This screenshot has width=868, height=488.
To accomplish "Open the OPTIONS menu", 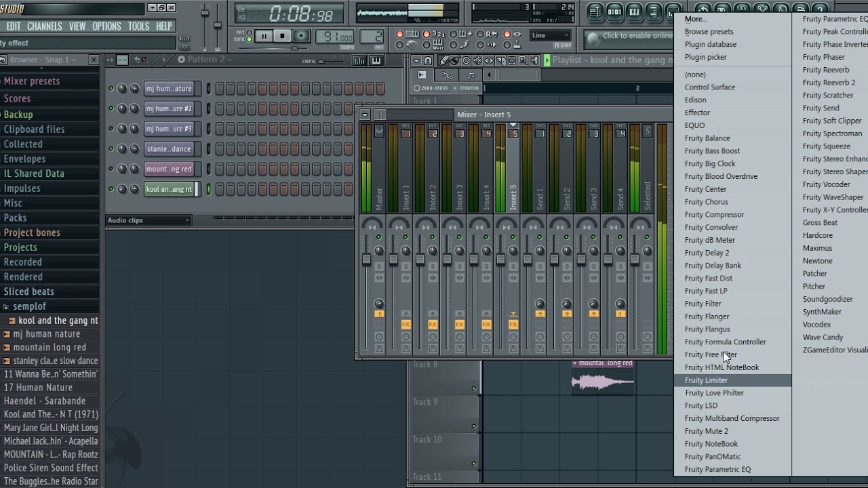I will click(x=106, y=26).
